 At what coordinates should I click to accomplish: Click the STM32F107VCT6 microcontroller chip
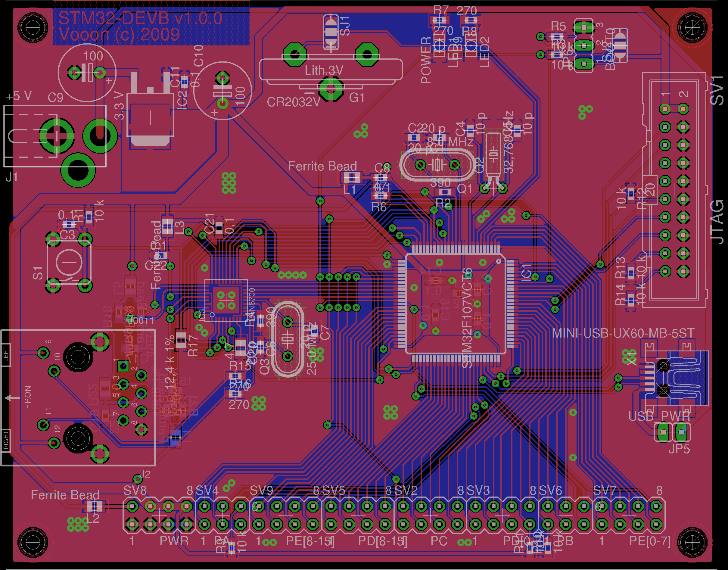tap(456, 304)
